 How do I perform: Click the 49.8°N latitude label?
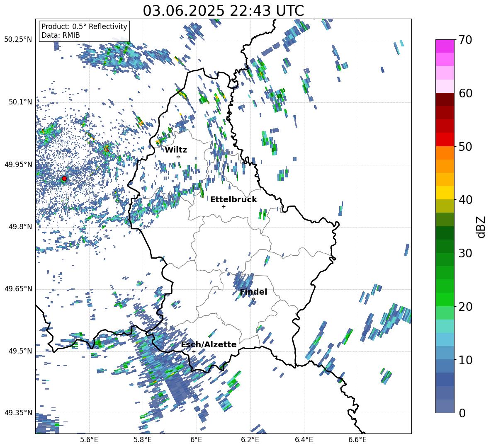coord(20,227)
